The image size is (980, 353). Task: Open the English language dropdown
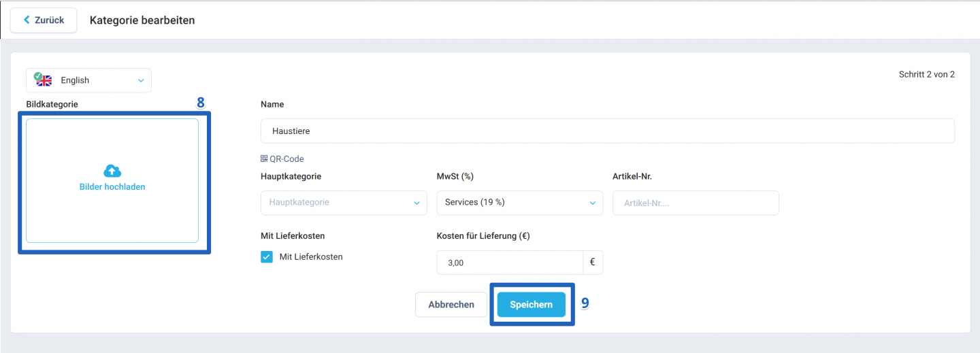(88, 80)
